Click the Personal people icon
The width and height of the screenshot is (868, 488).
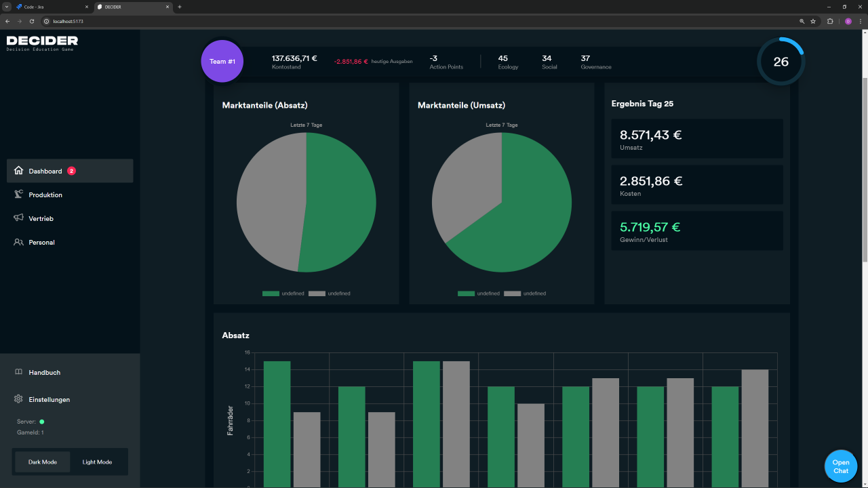coord(19,242)
